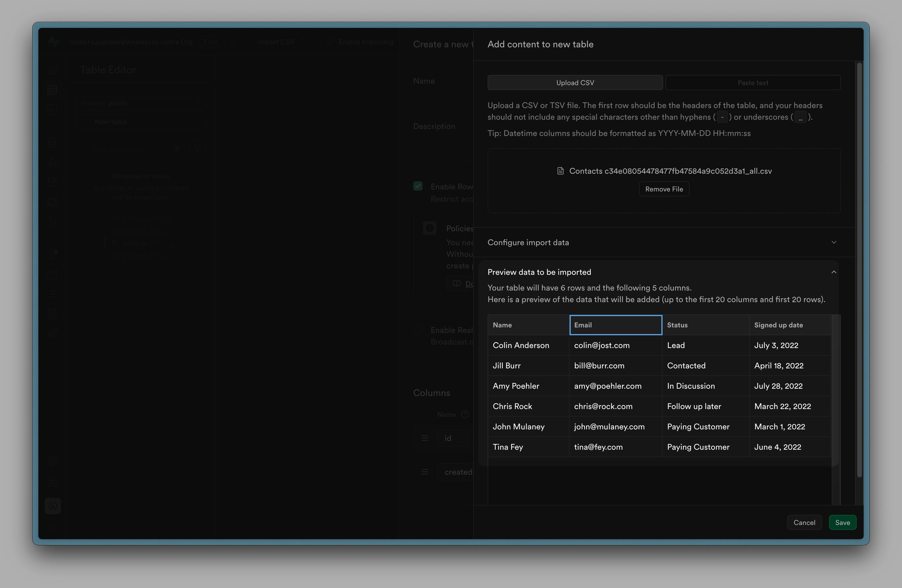Screen dimensions: 902x588
Task: Open the command menu icon in sidebar
Action: pos(52,482)
